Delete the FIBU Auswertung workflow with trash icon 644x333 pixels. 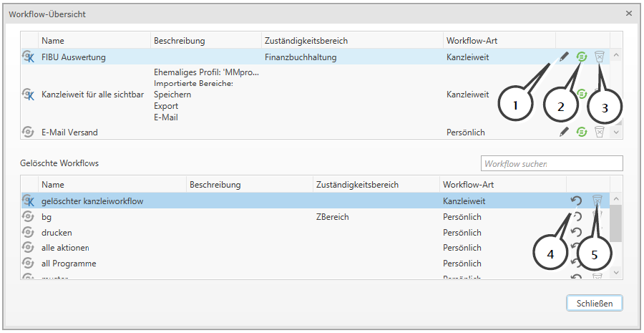[600, 57]
